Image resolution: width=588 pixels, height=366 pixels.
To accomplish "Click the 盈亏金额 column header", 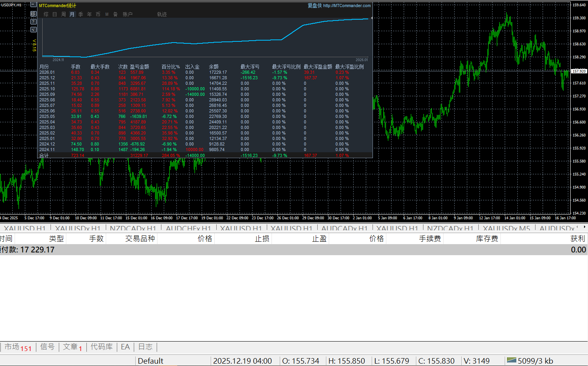I will coord(140,67).
